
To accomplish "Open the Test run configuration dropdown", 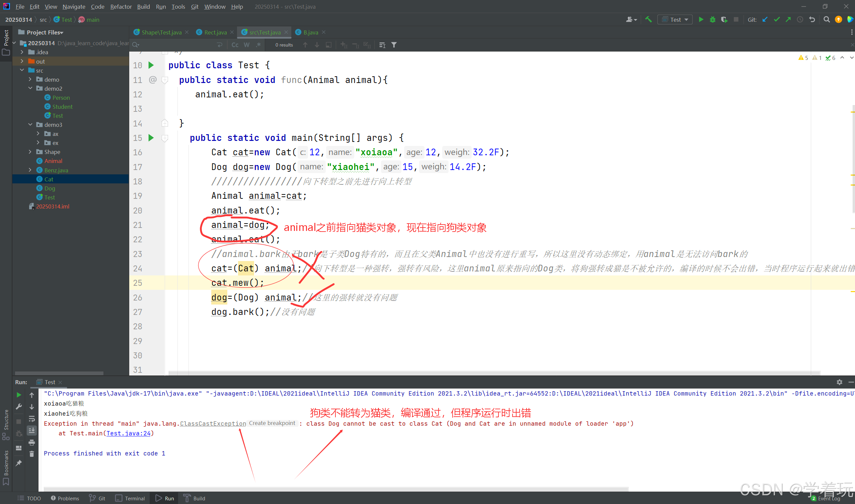I will [675, 20].
